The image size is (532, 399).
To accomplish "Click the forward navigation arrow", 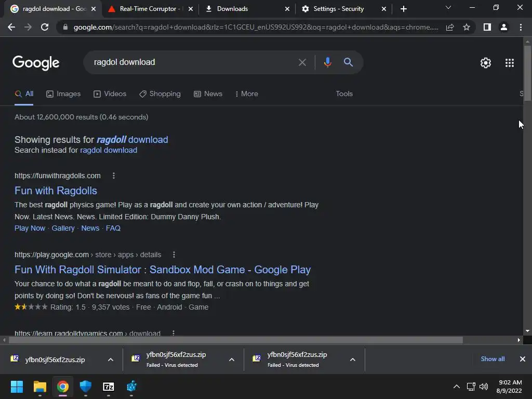I will [x=28, y=27].
